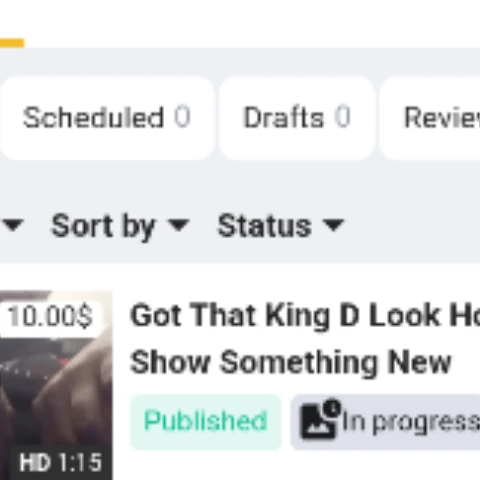
Task: Select the partially visible Review tab
Action: pos(430,118)
